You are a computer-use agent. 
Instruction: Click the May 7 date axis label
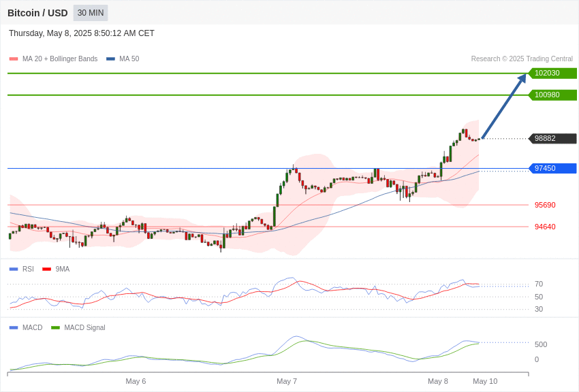coord(287,381)
